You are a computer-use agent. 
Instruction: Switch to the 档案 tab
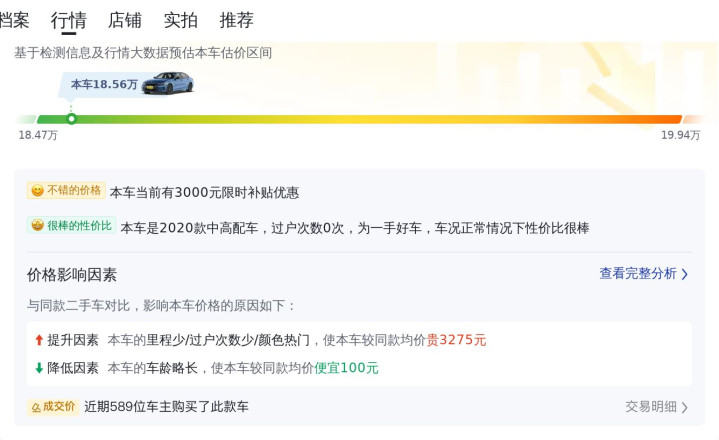pyautogui.click(x=14, y=20)
